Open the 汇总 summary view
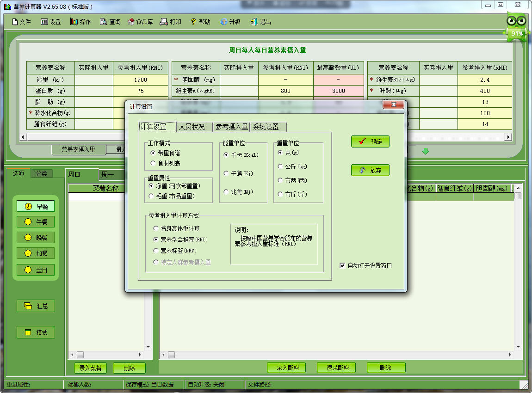Screen dimensions: 532x393 point(36,306)
